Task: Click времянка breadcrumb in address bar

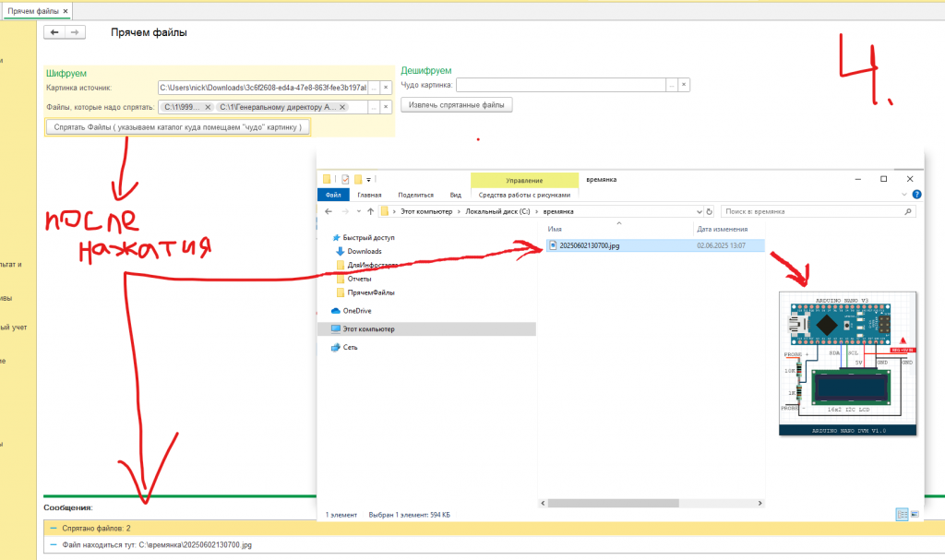Action: click(558, 211)
